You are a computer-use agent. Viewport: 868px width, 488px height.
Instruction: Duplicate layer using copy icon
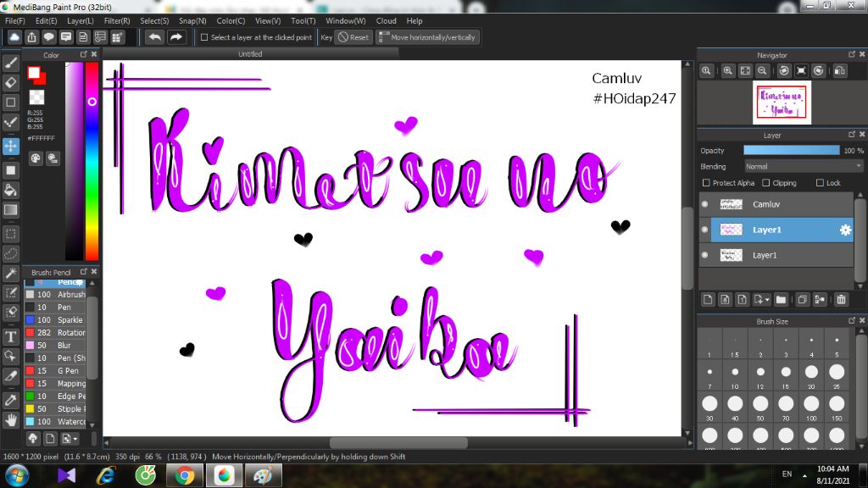(802, 299)
